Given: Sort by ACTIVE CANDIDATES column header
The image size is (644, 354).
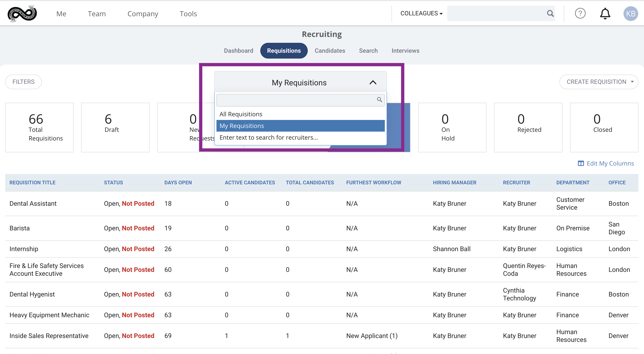Looking at the screenshot, I should pyautogui.click(x=250, y=183).
